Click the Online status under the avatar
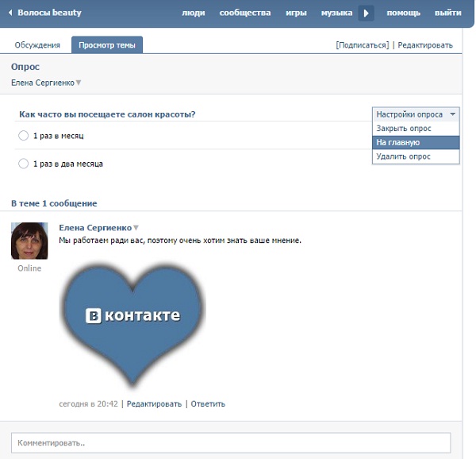 point(29,268)
